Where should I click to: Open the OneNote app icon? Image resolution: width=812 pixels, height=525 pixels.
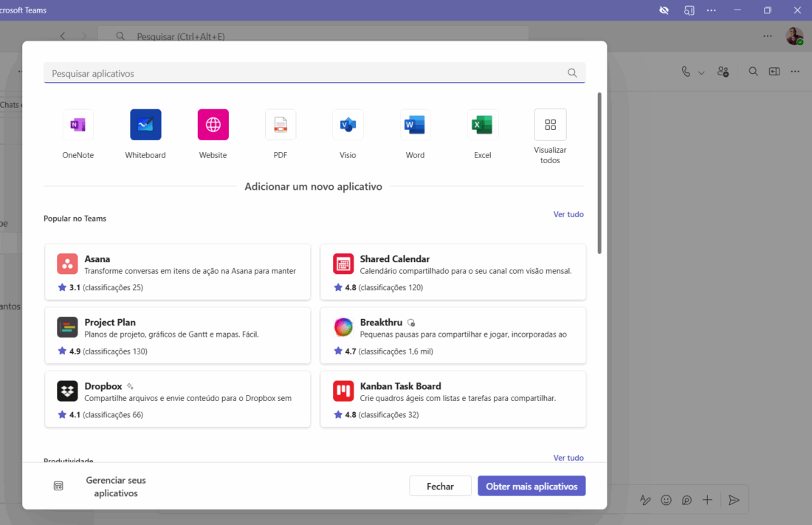click(x=78, y=125)
